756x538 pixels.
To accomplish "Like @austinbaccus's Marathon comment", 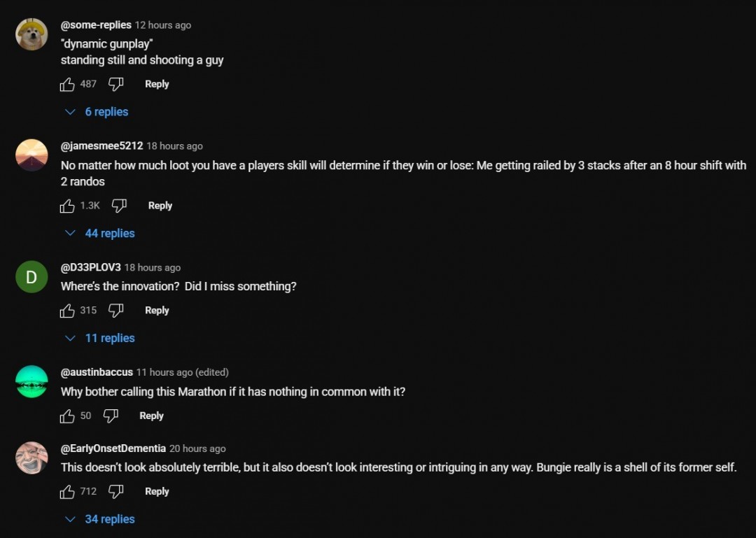I will [67, 416].
